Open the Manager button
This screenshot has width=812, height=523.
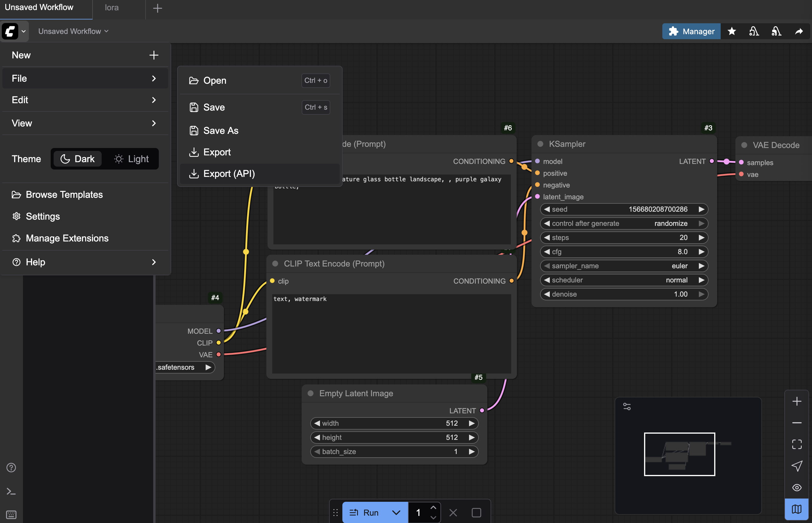(x=691, y=31)
